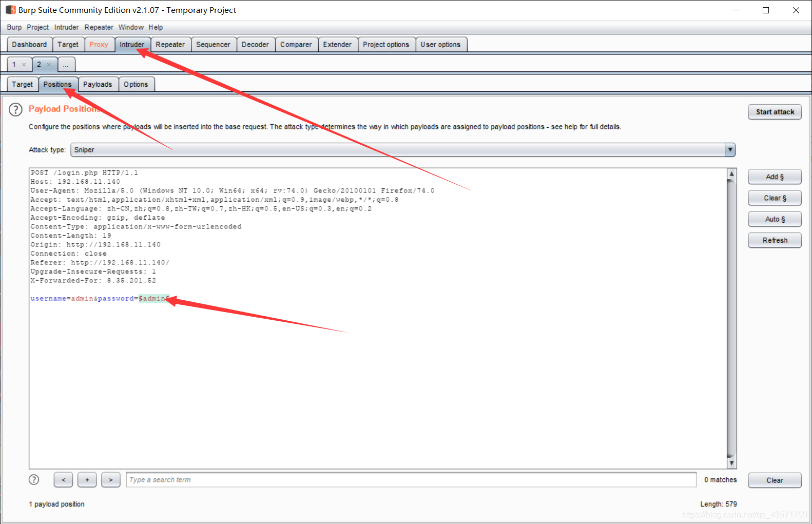
Task: Click the Add § button
Action: [775, 177]
